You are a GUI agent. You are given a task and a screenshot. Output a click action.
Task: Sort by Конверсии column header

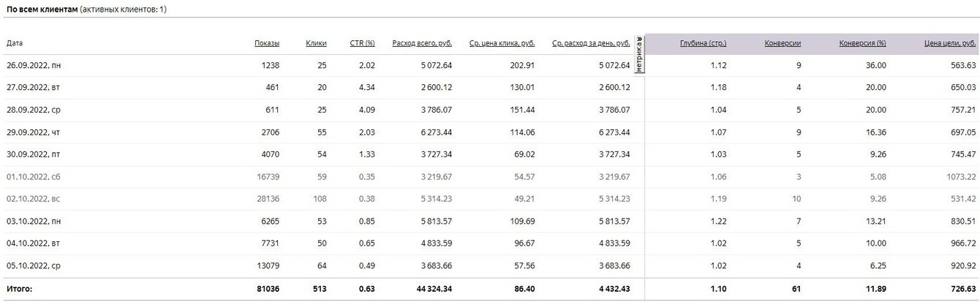click(x=783, y=43)
